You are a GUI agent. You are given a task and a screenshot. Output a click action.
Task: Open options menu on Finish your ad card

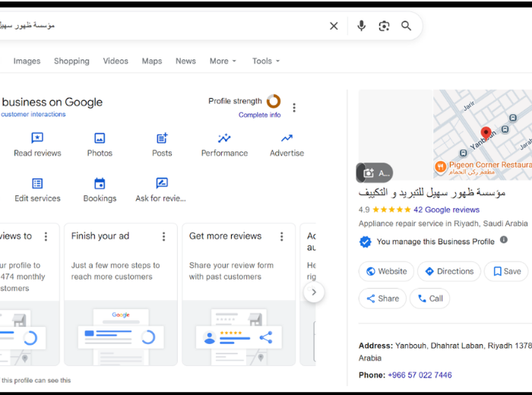[163, 236]
